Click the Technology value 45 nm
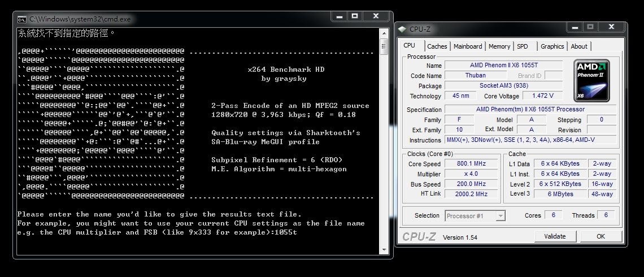644x277 pixels. 461,96
